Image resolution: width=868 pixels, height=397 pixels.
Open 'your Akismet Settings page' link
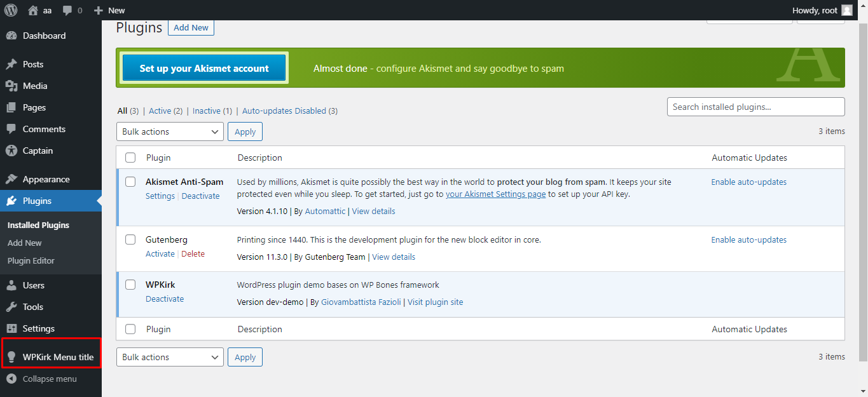(495, 194)
